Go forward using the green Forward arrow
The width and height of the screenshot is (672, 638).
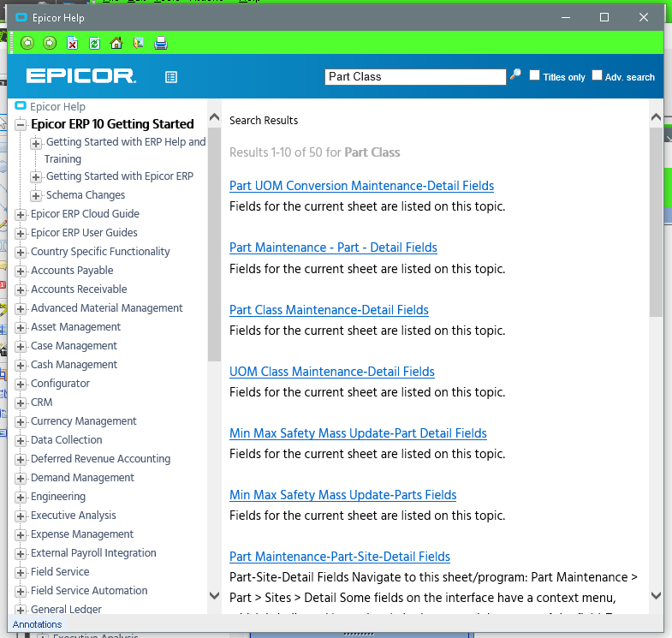(x=50, y=43)
